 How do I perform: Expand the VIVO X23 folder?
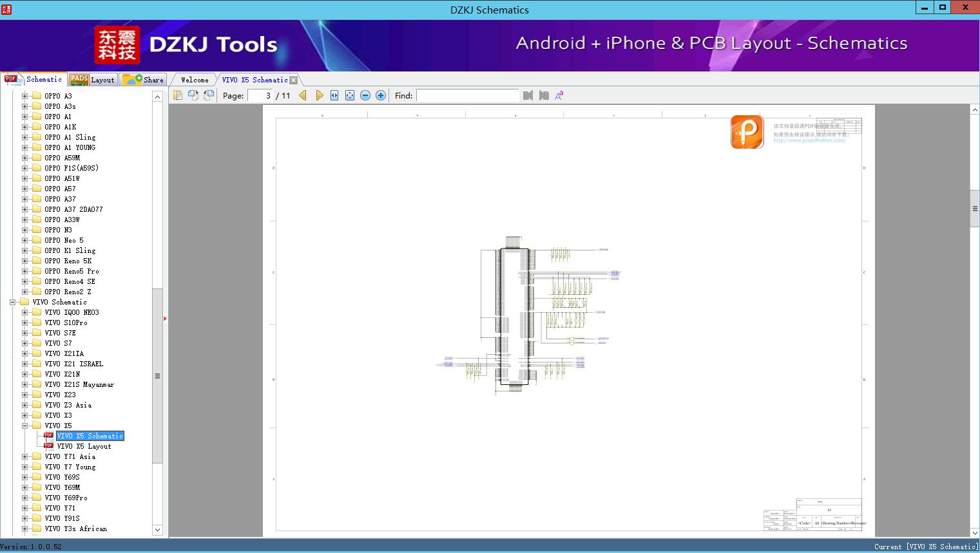coord(25,395)
